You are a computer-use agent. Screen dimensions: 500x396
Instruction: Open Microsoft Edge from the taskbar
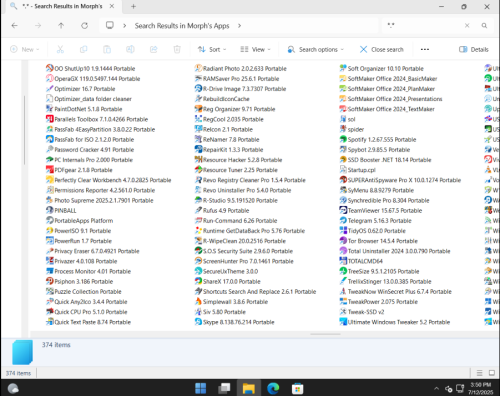[273, 388]
